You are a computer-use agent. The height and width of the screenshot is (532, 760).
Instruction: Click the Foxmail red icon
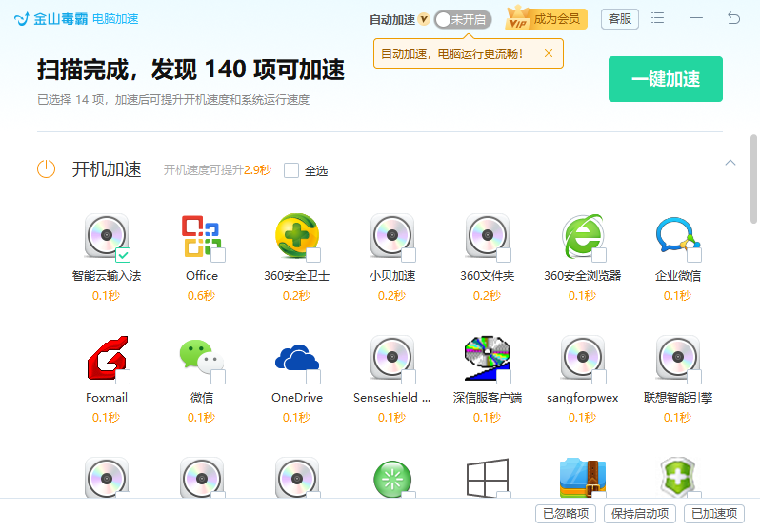(x=108, y=358)
